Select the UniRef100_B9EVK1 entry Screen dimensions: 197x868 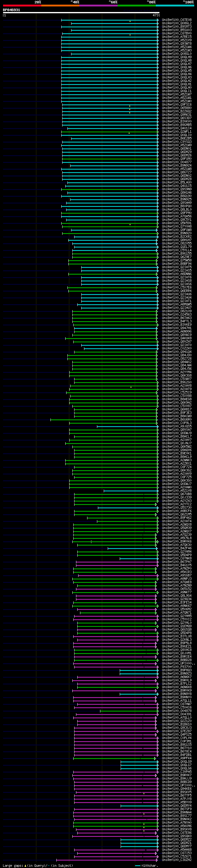click(177, 453)
